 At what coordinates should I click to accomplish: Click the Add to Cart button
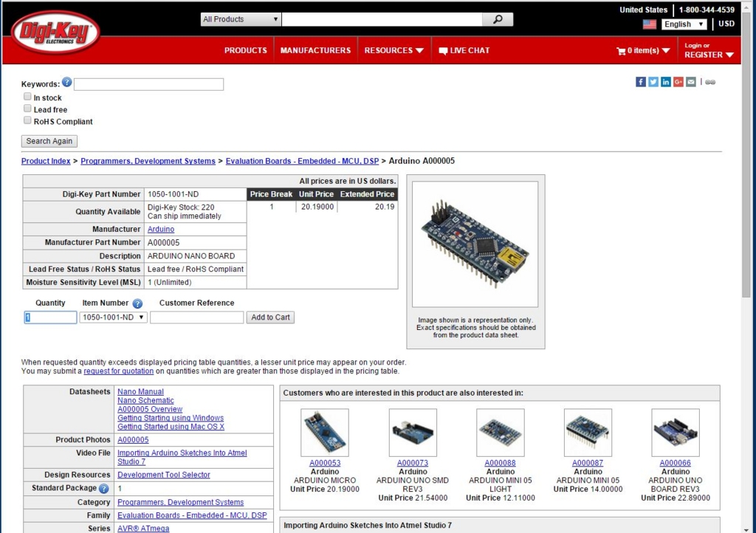[270, 317]
